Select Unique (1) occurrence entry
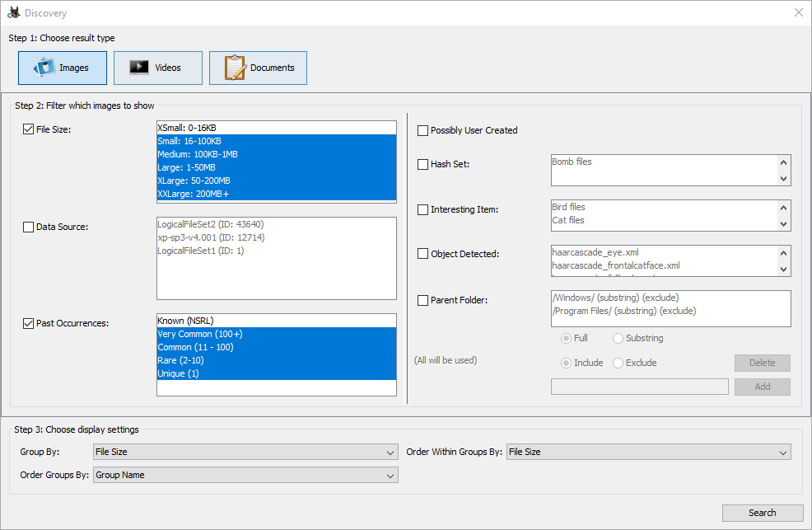Viewport: 812px width, 530px height. [277, 373]
